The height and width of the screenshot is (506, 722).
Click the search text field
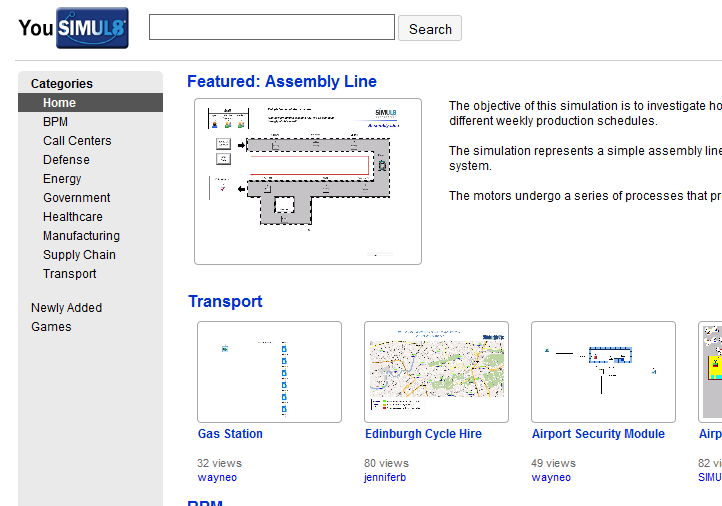(271, 28)
